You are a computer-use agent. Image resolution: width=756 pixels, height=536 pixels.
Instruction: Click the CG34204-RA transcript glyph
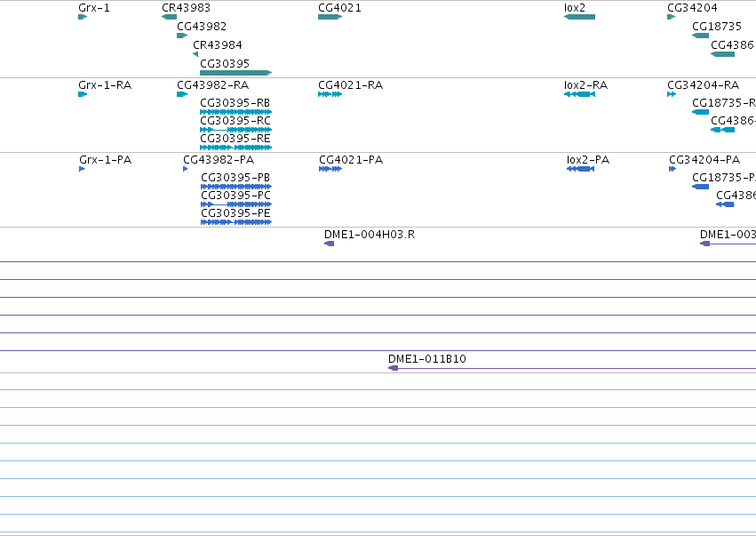[671, 94]
